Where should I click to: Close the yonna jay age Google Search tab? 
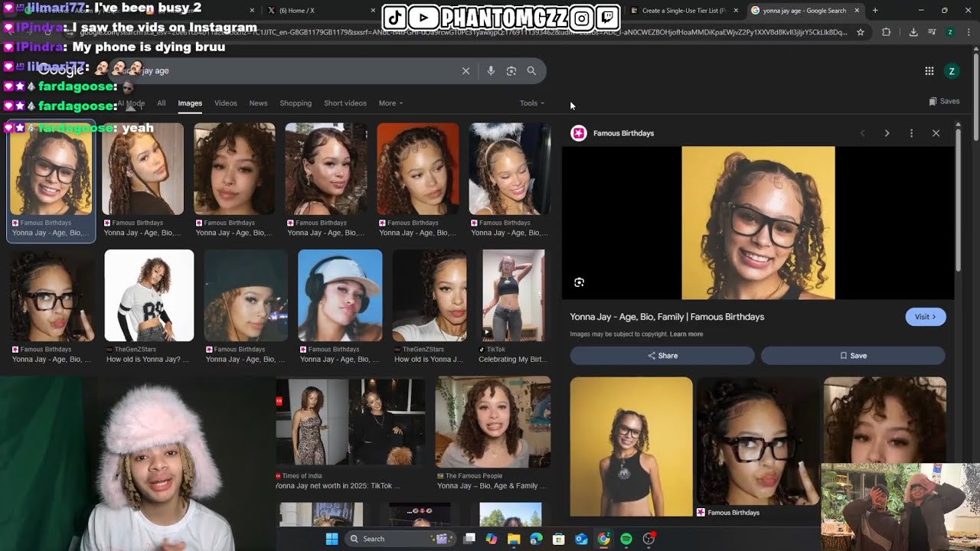pos(857,11)
